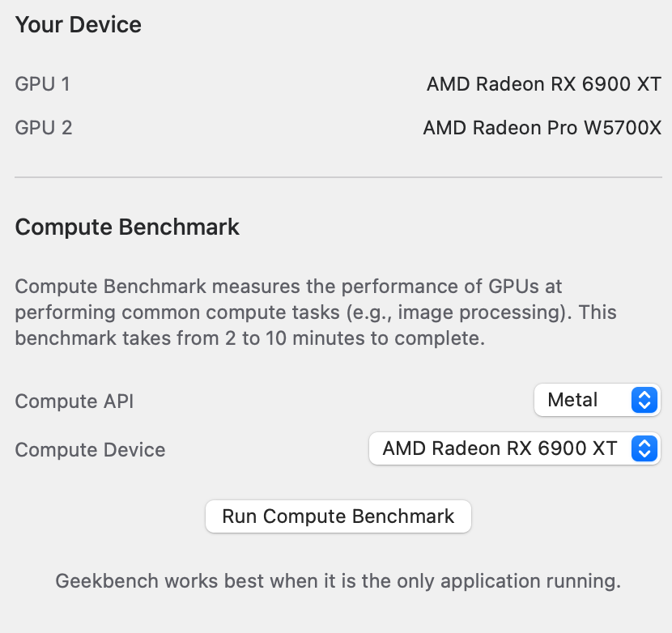672x633 pixels.
Task: Click the GPU 1 label
Action: (43, 83)
